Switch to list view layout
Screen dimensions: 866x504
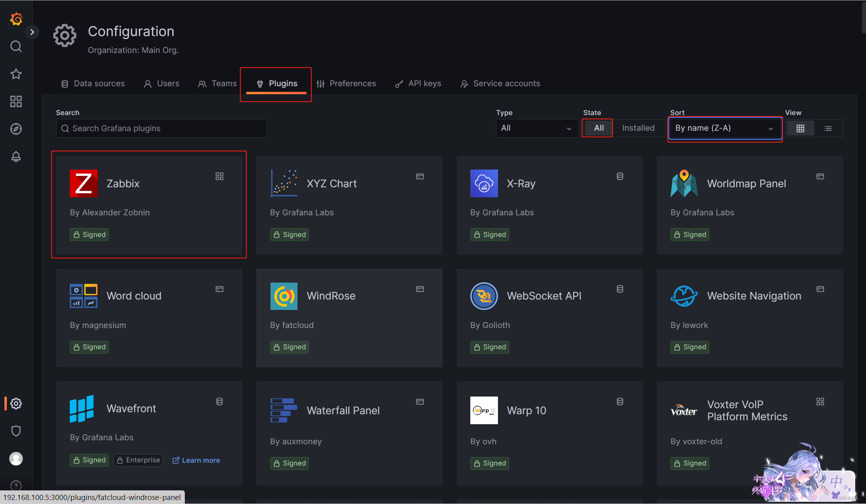828,128
